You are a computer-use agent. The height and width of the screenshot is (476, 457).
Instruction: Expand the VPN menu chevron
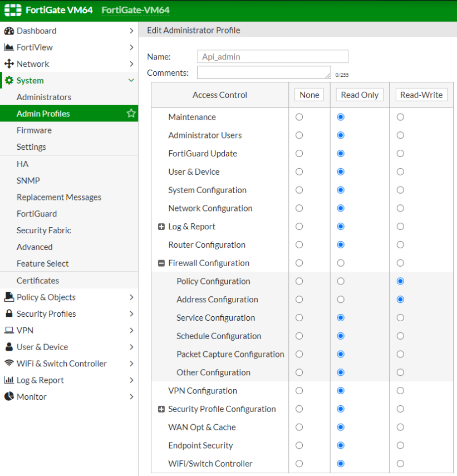(x=131, y=330)
